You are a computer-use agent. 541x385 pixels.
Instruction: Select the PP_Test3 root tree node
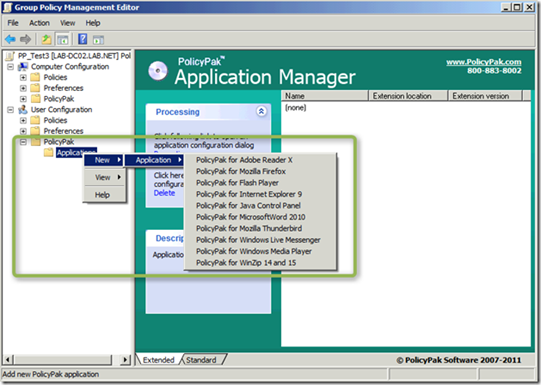tap(74, 56)
